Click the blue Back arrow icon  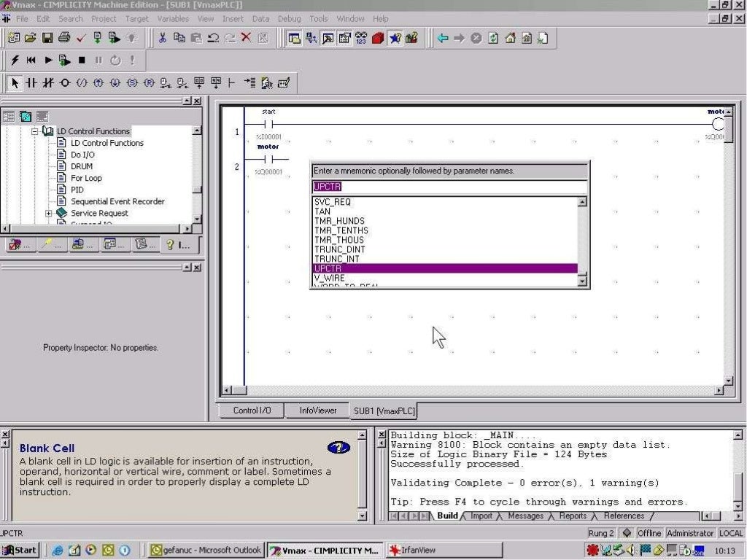pyautogui.click(x=442, y=38)
